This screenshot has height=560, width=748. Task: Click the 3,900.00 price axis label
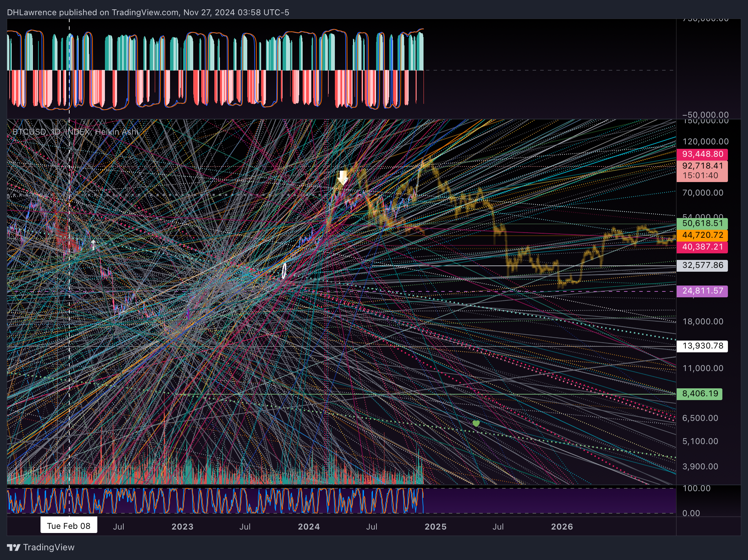700,467
